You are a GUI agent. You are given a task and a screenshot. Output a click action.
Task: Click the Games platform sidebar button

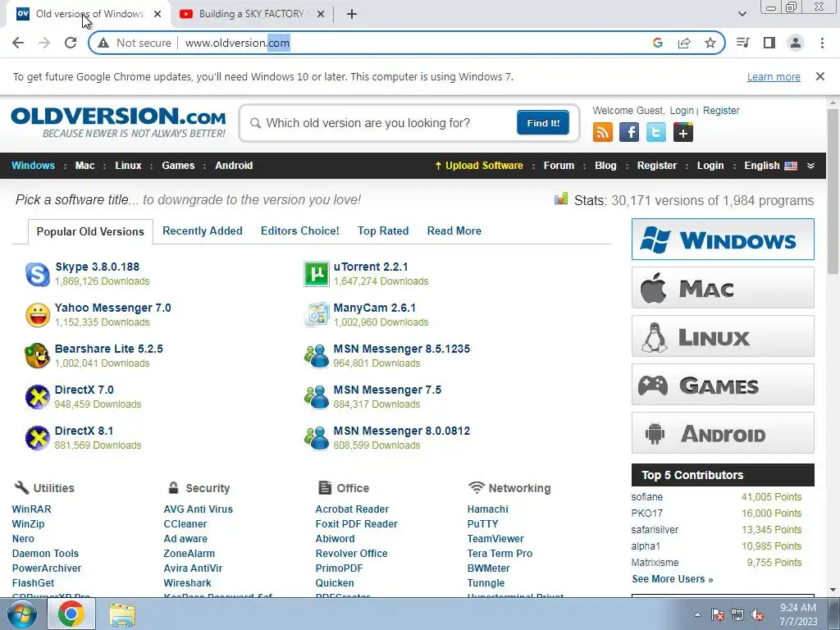(723, 385)
